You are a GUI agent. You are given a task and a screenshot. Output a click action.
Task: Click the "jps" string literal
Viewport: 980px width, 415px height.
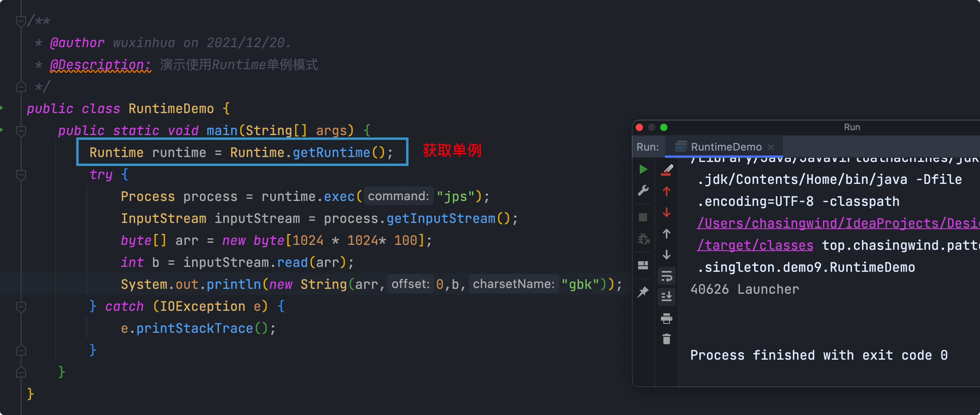point(455,197)
